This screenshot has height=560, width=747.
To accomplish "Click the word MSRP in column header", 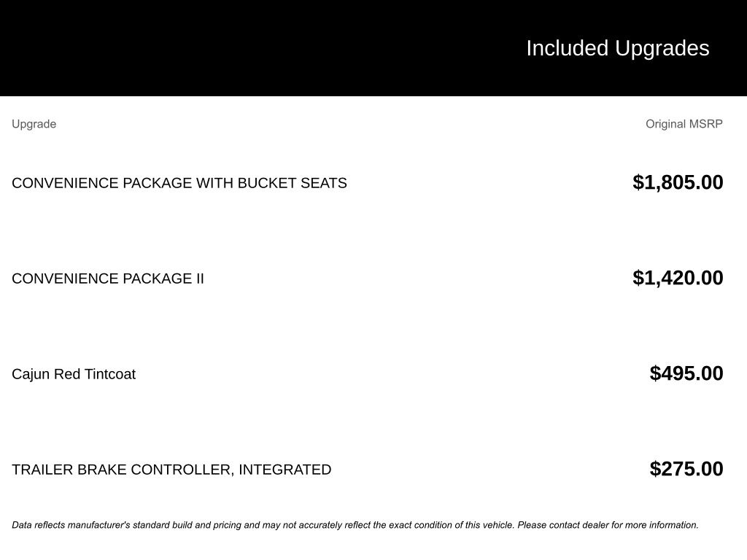I will (x=706, y=124).
